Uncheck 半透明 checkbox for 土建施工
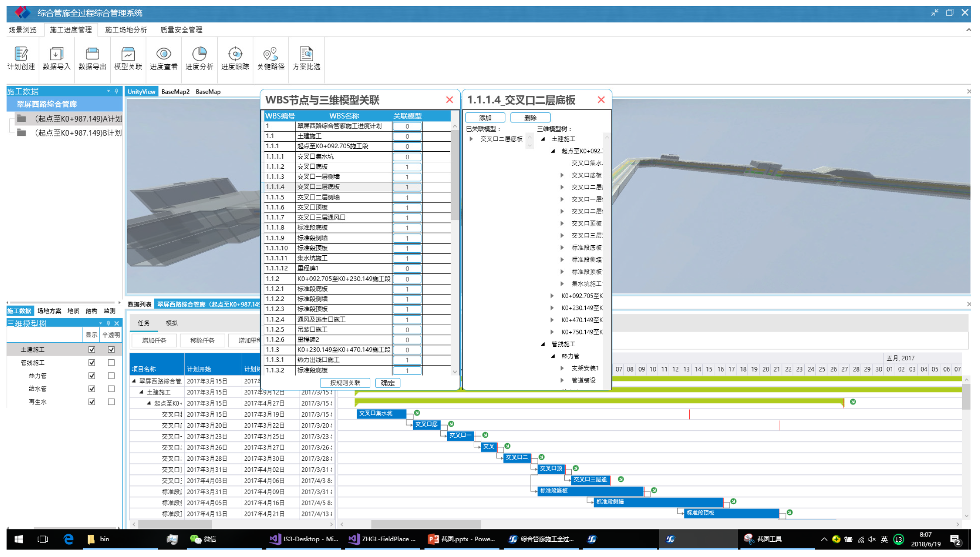 click(x=111, y=349)
